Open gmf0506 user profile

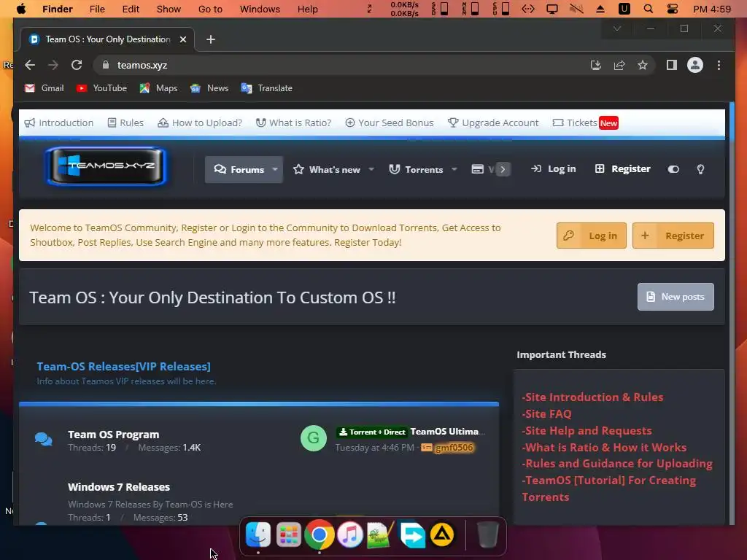pos(454,448)
